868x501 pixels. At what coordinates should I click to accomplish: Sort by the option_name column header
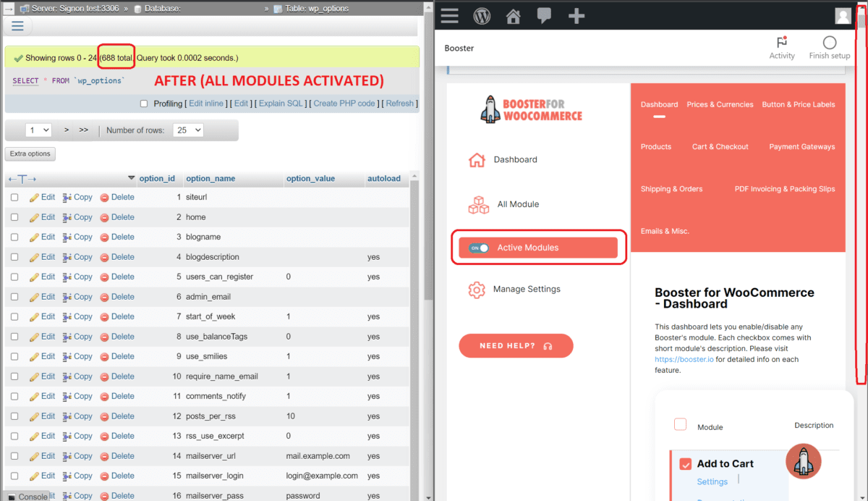pos(210,178)
